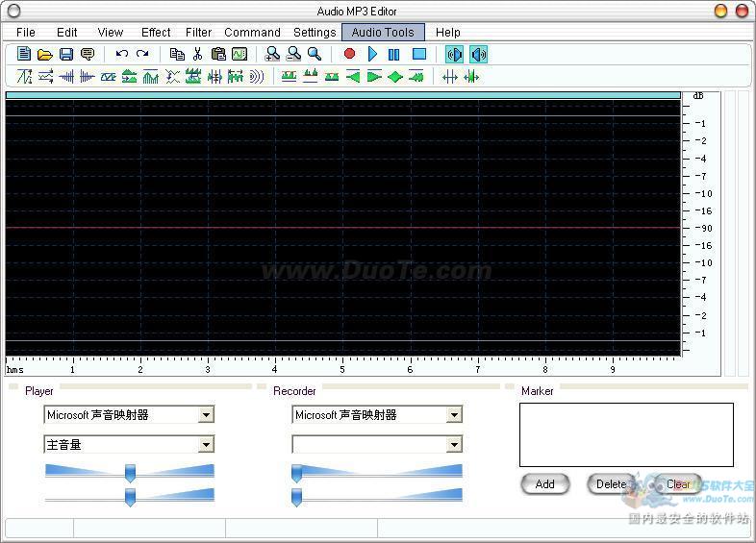Expand the Player device dropdown
This screenshot has width=756, height=543.
tap(206, 414)
